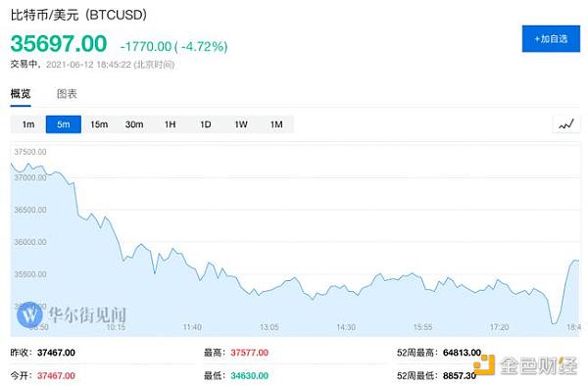Click the 比特币/美元 (BTCUSD) title
This screenshot has width=588, height=386.
tap(78, 15)
